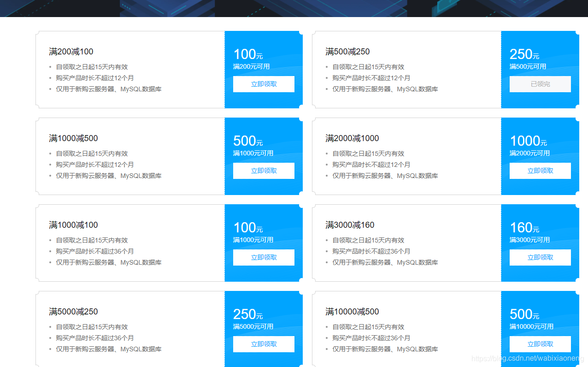Click 自领取之日起15天内有效 in the 满2000减1000 card
The image size is (588, 367).
(368, 154)
